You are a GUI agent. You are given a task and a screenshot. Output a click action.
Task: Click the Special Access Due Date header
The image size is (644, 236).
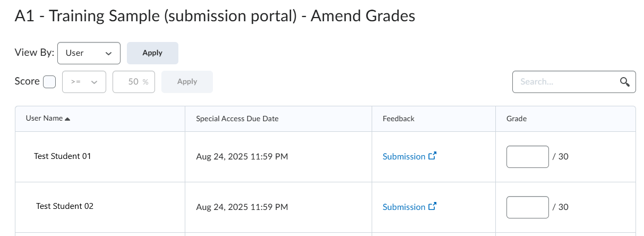(x=237, y=119)
